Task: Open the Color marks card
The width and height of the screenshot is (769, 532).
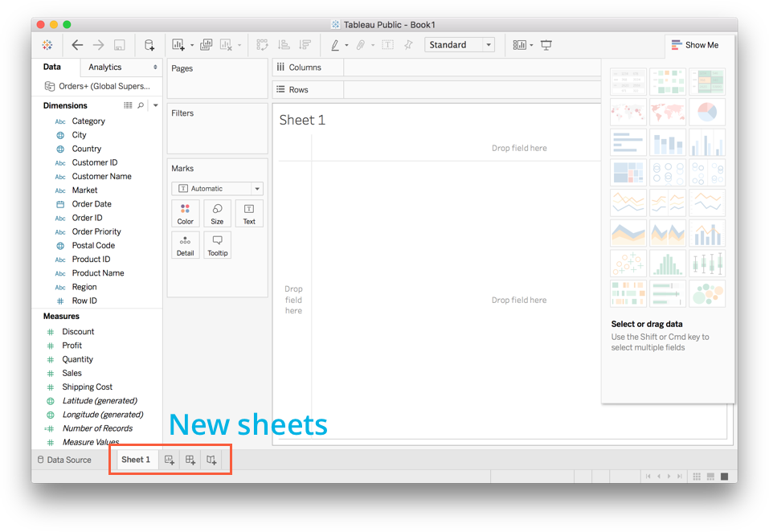Action: [x=186, y=214]
